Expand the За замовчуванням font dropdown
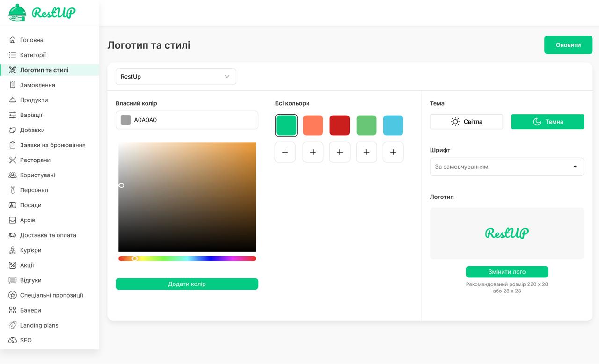599x364 pixels. click(x=507, y=167)
